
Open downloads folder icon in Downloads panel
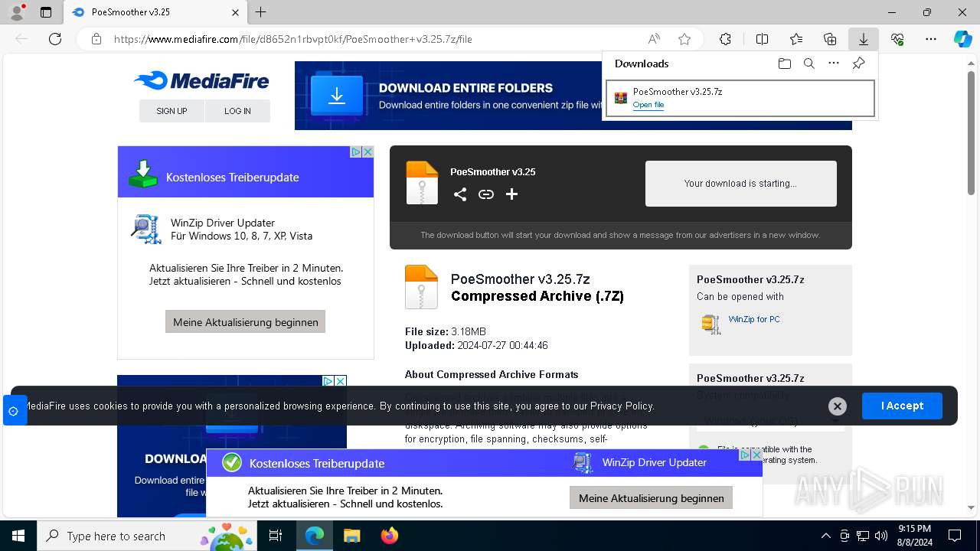[784, 64]
